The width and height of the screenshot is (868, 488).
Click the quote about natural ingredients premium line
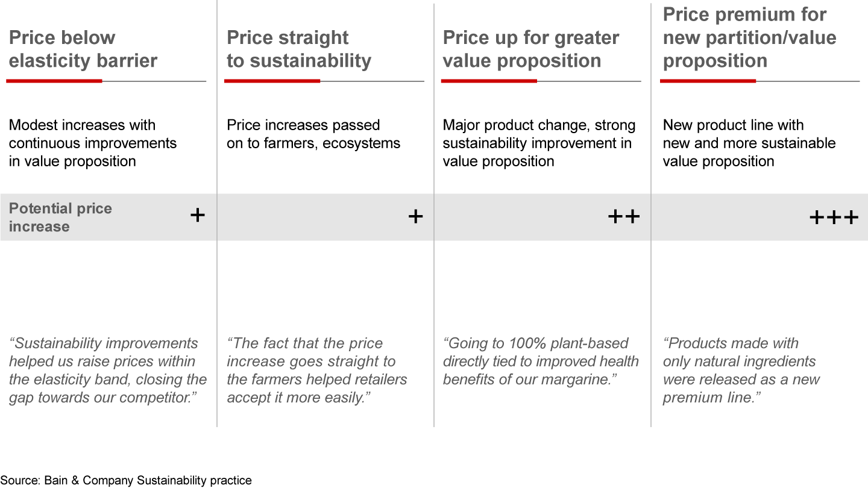click(x=741, y=371)
